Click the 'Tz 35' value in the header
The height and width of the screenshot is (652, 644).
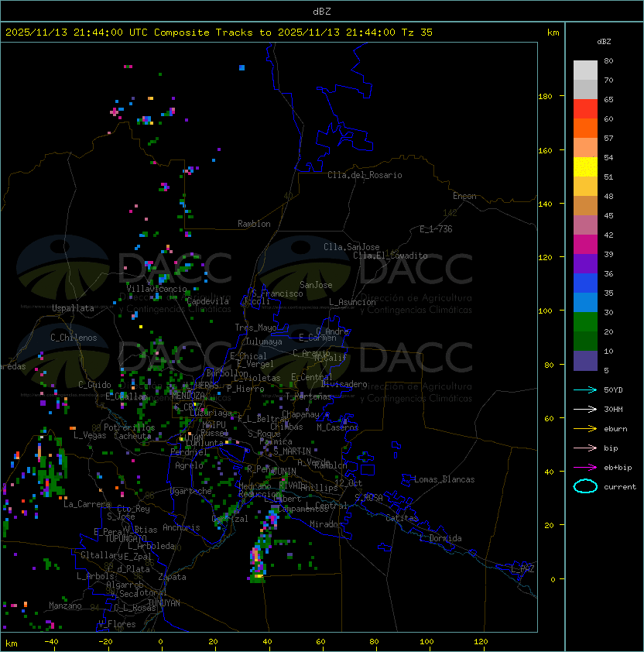click(x=417, y=33)
